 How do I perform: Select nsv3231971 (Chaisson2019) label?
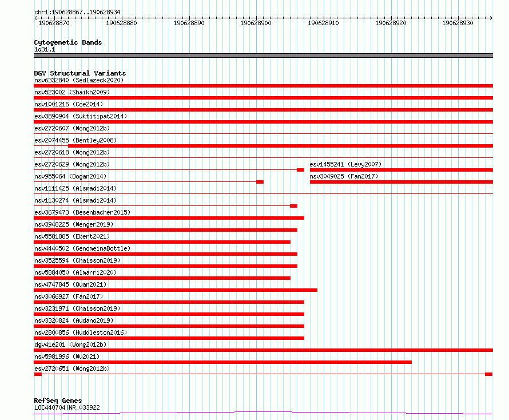77,308
